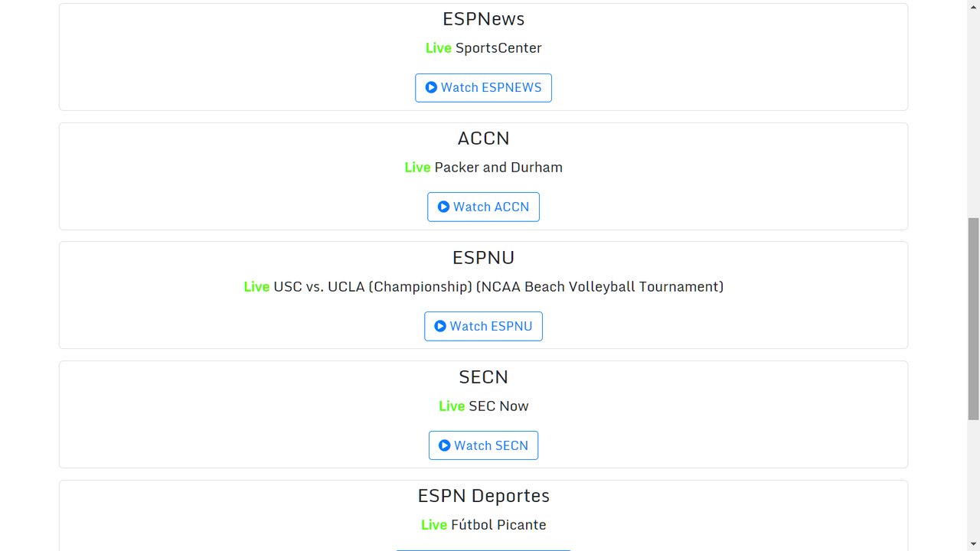Viewport: 980px width, 551px height.
Task: Select the ESPNU channel heading
Action: 483,257
